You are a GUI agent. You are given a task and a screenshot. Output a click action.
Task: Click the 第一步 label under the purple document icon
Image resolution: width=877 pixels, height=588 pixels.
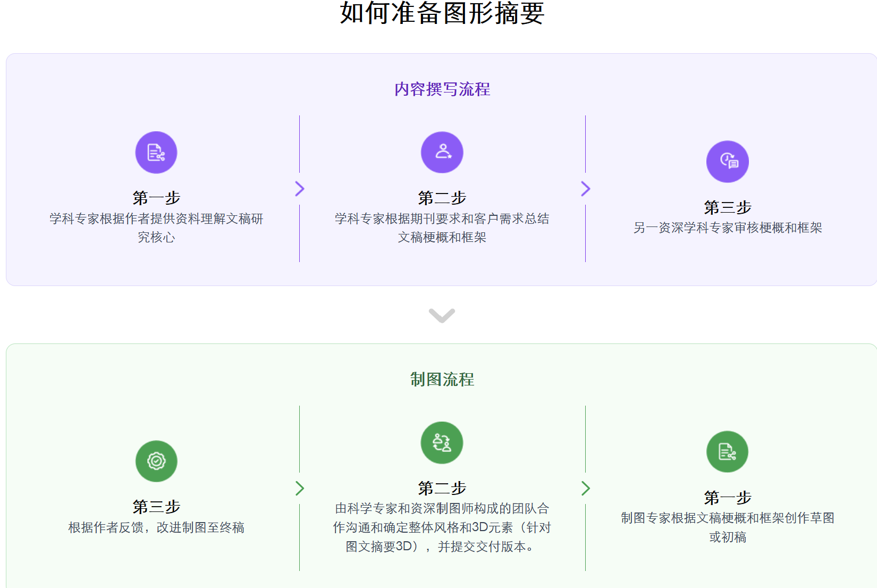(x=156, y=197)
